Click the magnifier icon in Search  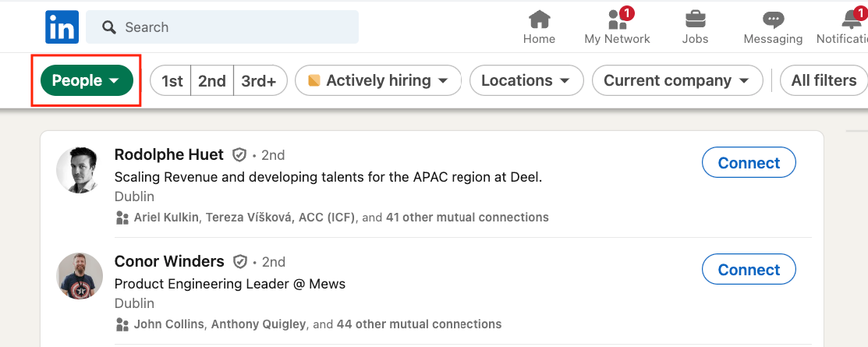click(109, 27)
